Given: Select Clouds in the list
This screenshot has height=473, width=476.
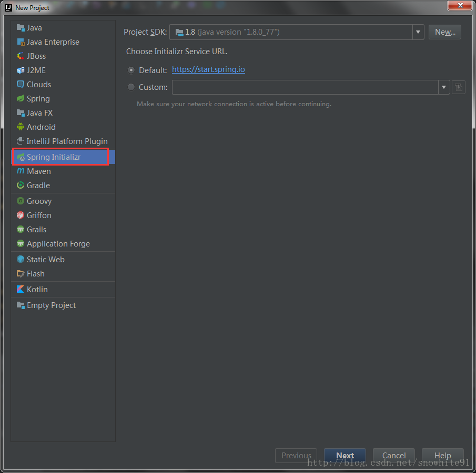Looking at the screenshot, I should click(63, 84).
